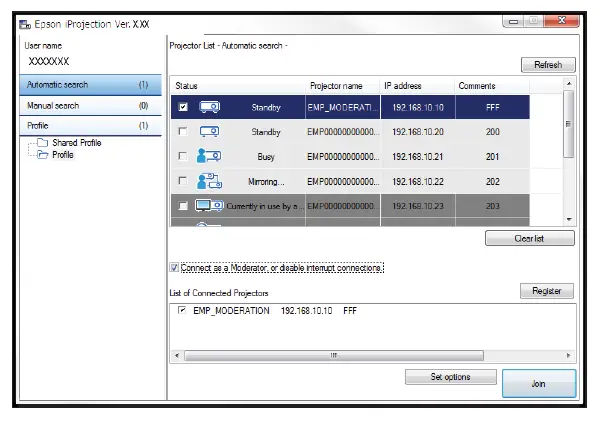Click the Register button
The image size is (611, 422).
[x=547, y=291]
